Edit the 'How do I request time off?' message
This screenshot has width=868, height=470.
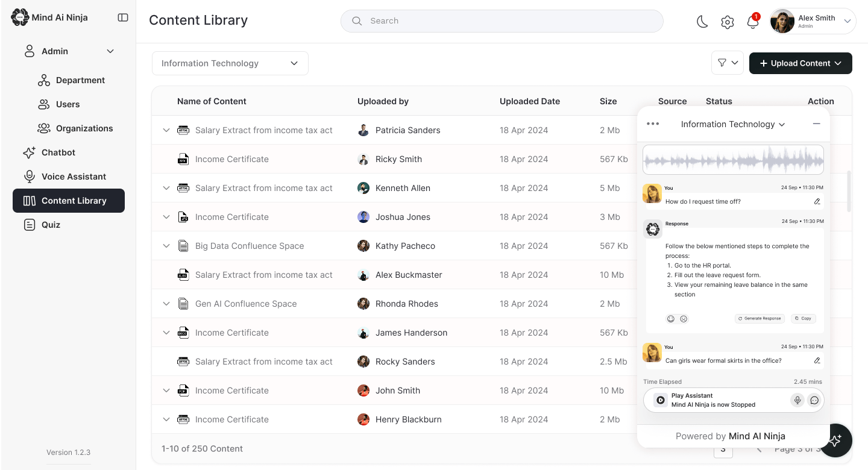point(817,201)
